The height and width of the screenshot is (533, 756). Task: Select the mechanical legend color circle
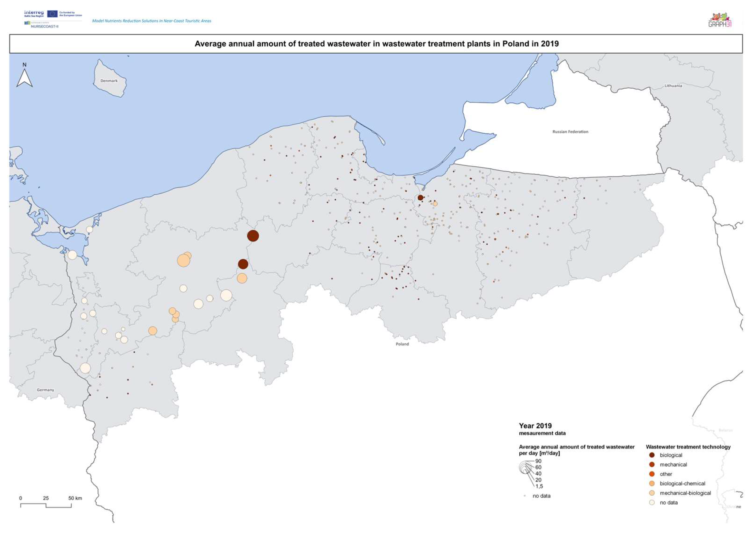pos(652,464)
